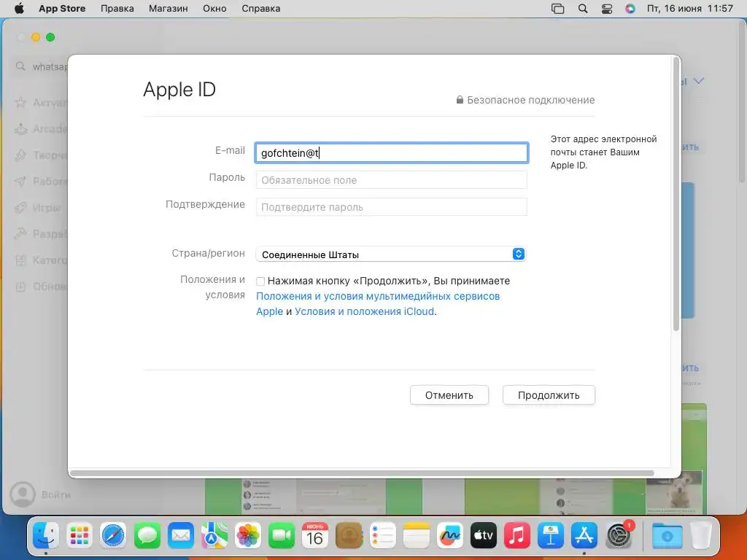This screenshot has width=747, height=560.
Task: Open Messages from the Dock
Action: pos(147,536)
